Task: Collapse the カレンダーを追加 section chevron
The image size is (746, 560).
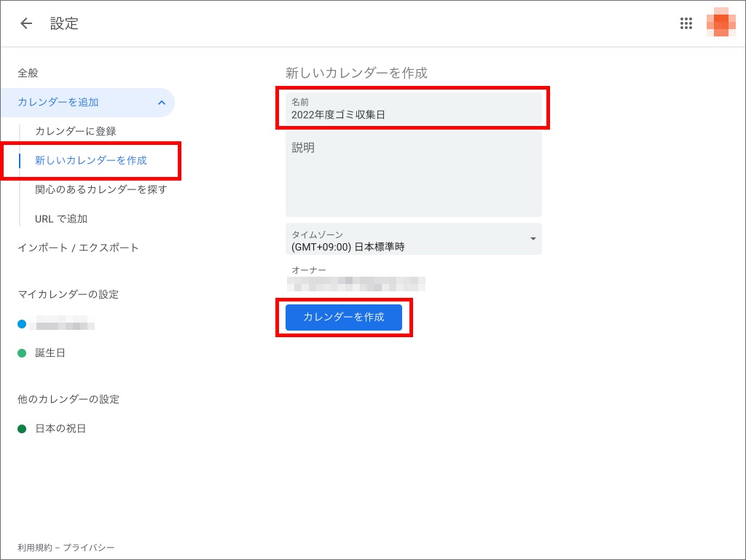Action: tap(161, 103)
